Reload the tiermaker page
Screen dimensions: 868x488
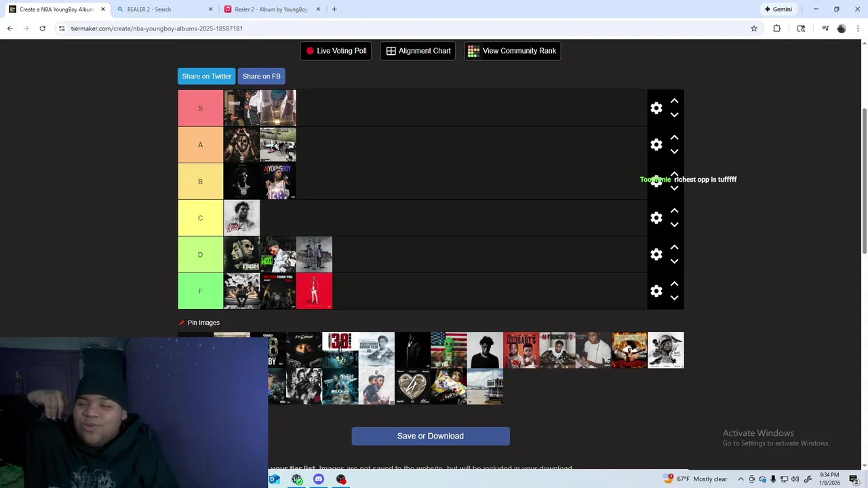(42, 28)
